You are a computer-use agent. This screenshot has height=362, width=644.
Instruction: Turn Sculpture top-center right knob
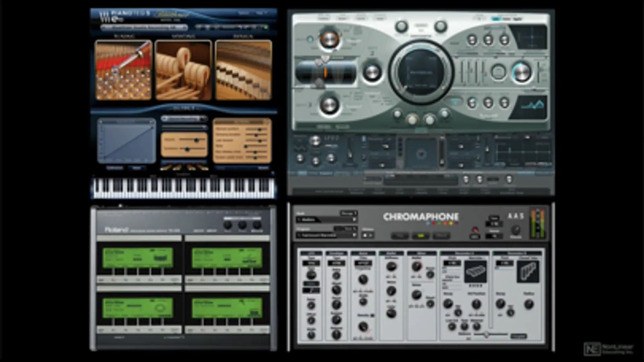[441, 27]
